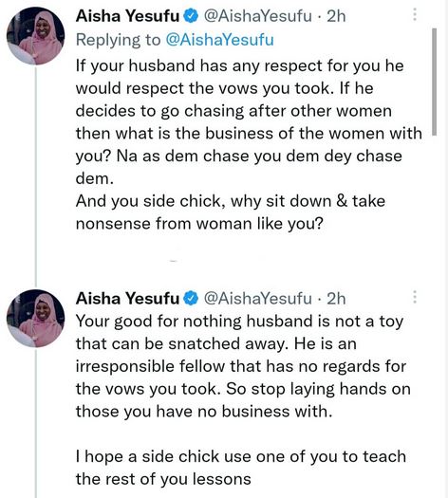Click the paragraph 'I hope a side chick use one'
This screenshot has height=498, width=448.
click(241, 468)
